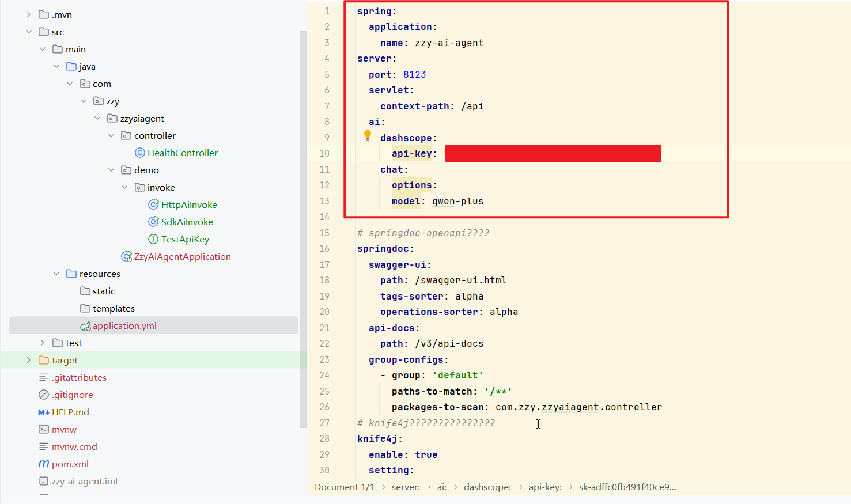Click the model value qwen-plus
851x504 pixels.
(x=458, y=201)
